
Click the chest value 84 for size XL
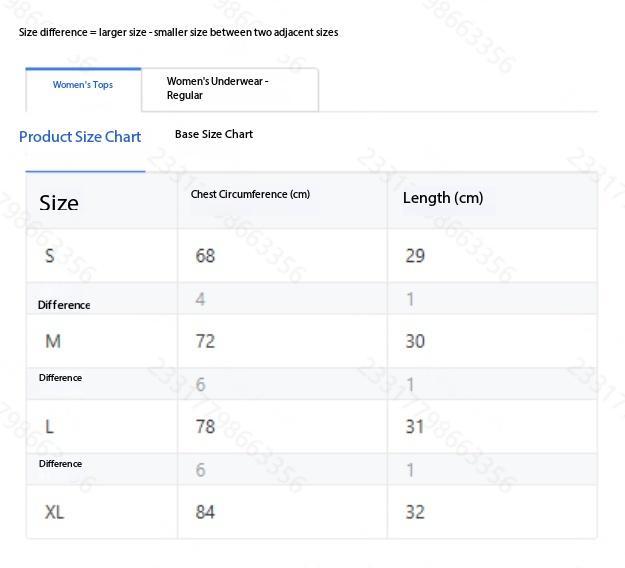pyautogui.click(x=205, y=512)
